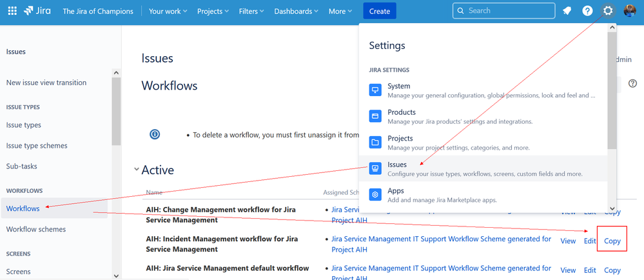Viewport: 644px width, 280px height.
Task: Open the Projects dropdown in top bar
Action: (213, 11)
